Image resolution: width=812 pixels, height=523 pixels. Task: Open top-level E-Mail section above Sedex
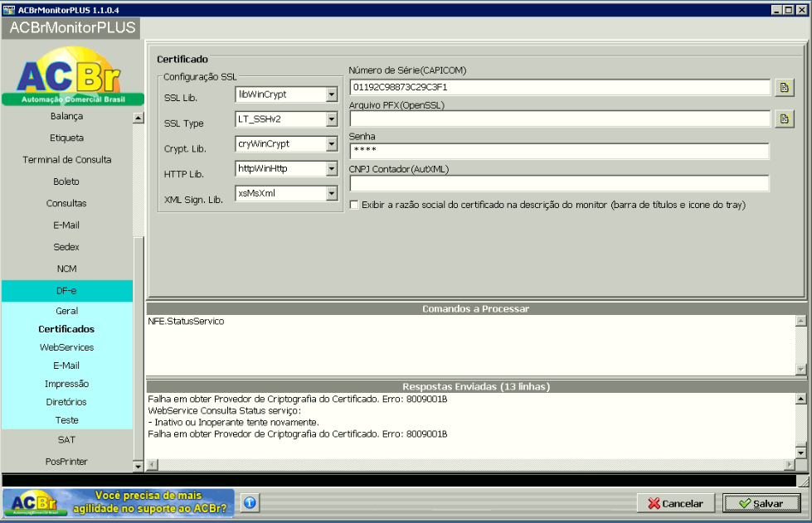(x=67, y=225)
